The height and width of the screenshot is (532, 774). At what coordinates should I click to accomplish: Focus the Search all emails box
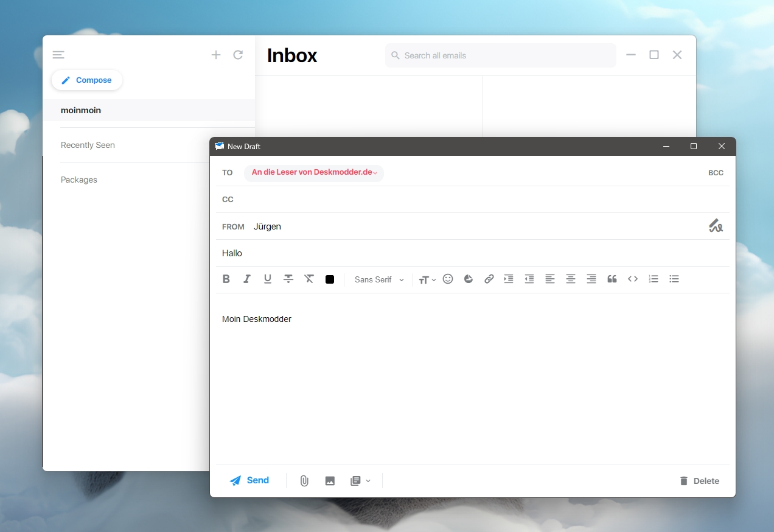pyautogui.click(x=500, y=55)
